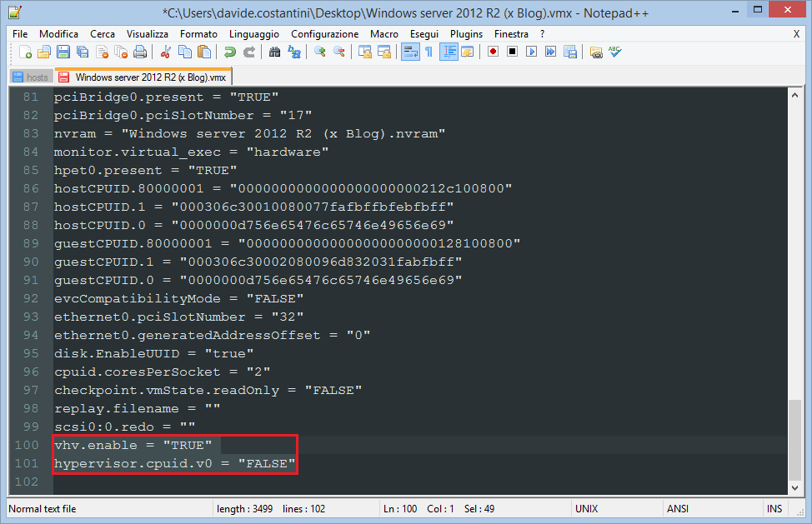Paste from clipboard icon
Screen dimensions: 812x524
coord(204,52)
